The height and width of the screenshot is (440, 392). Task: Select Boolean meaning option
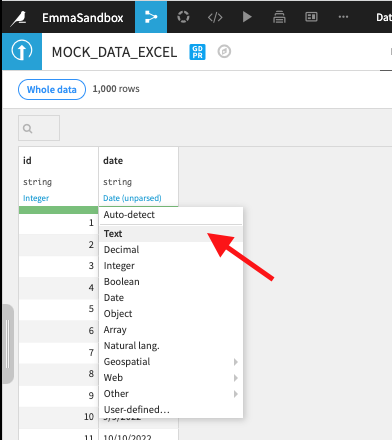pos(171,282)
